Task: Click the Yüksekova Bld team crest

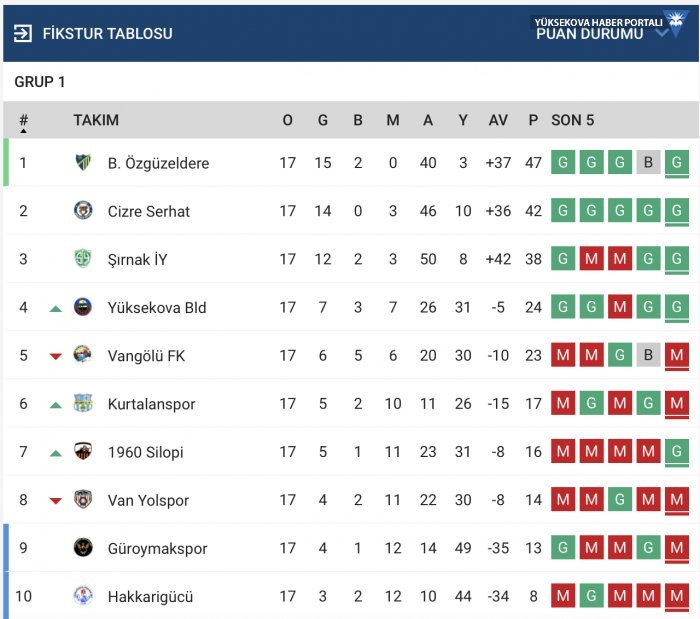Action: pyautogui.click(x=83, y=307)
